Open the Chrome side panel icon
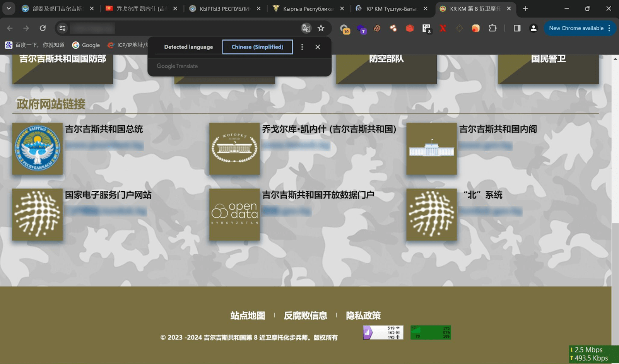Viewport: 619px width, 364px height. pos(517,28)
